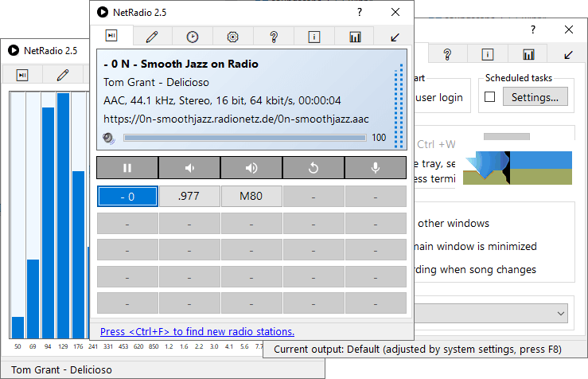
Task: Click the 'Scheduled tasks' group label
Action: coord(519,78)
